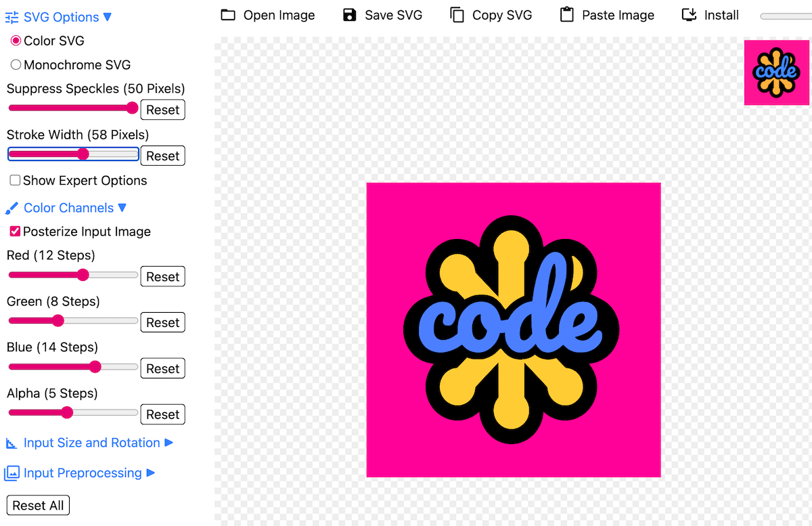Switch to Monochrome SVG output
812x526 pixels.
(x=15, y=64)
